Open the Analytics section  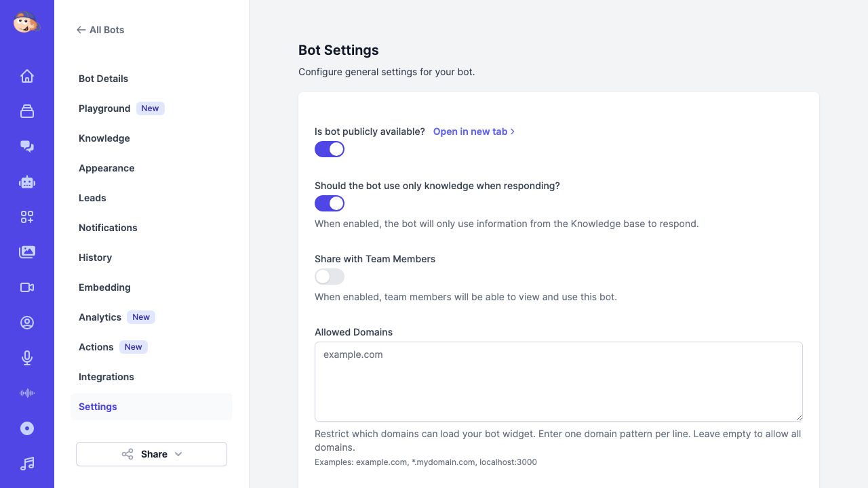[x=100, y=317]
